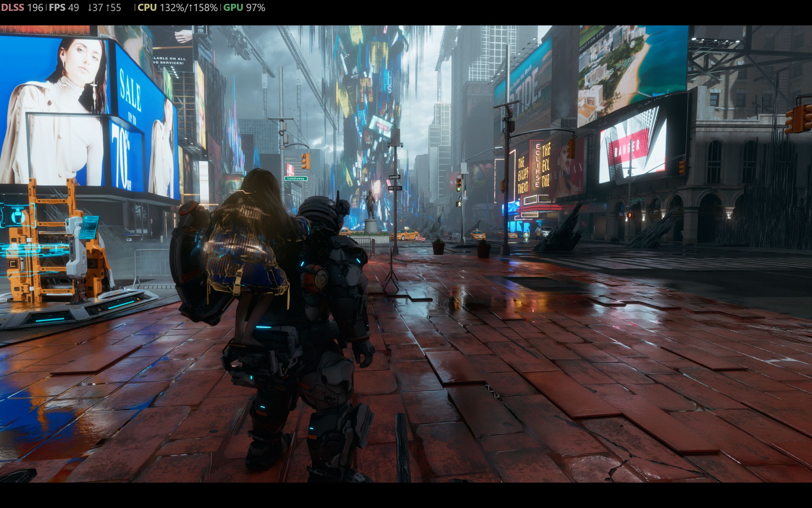Click the ↑55 maximum FPS value
The image size is (812, 508).
click(113, 7)
